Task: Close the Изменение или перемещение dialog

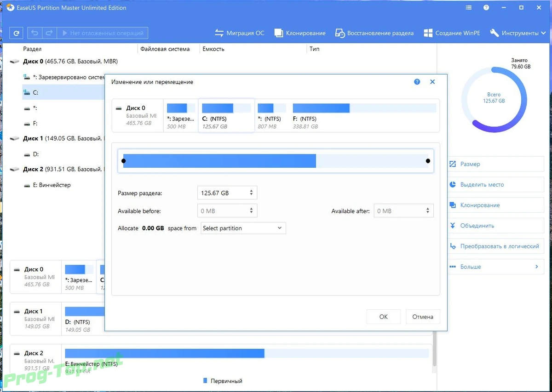Action: click(432, 82)
